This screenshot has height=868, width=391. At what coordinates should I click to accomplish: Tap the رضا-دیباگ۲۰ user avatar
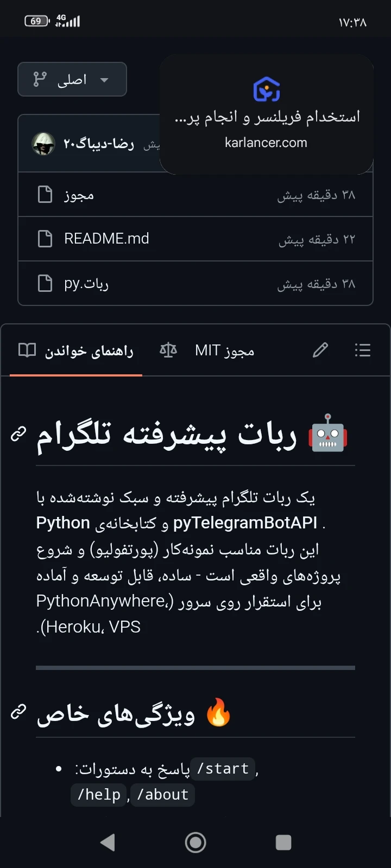coord(43,144)
